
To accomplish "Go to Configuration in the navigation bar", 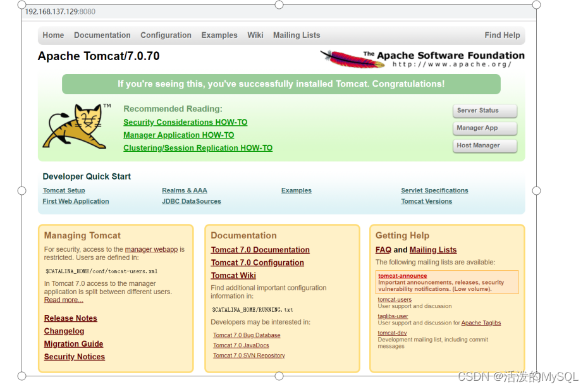I will click(x=166, y=35).
